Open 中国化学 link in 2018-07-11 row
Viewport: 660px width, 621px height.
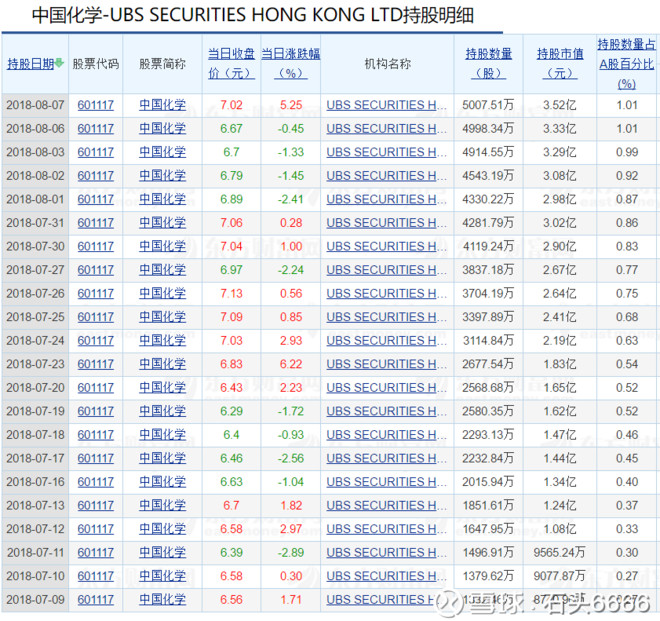coord(162,553)
